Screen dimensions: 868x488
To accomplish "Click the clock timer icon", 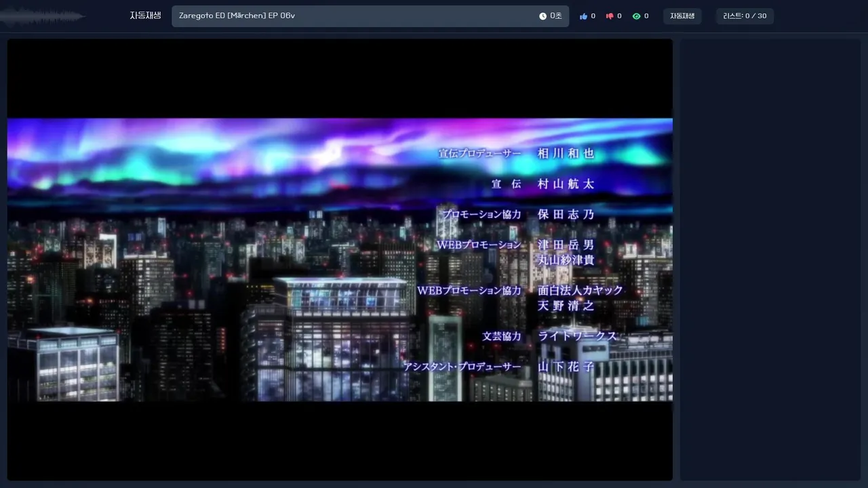I will [x=542, y=16].
